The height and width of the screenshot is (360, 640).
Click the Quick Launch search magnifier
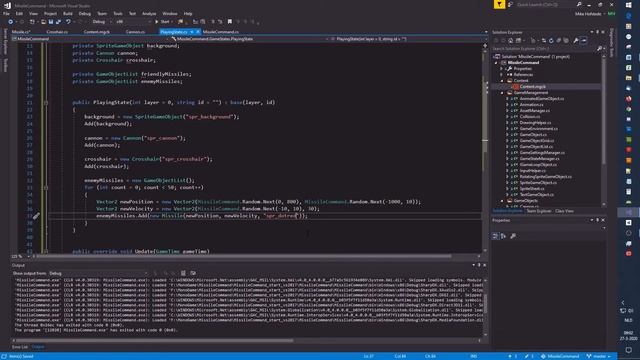(x=579, y=4)
